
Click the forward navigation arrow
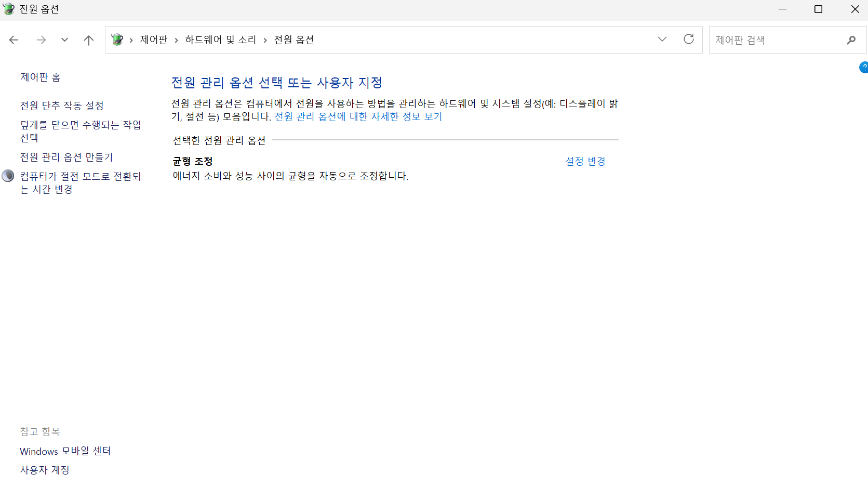coord(41,40)
